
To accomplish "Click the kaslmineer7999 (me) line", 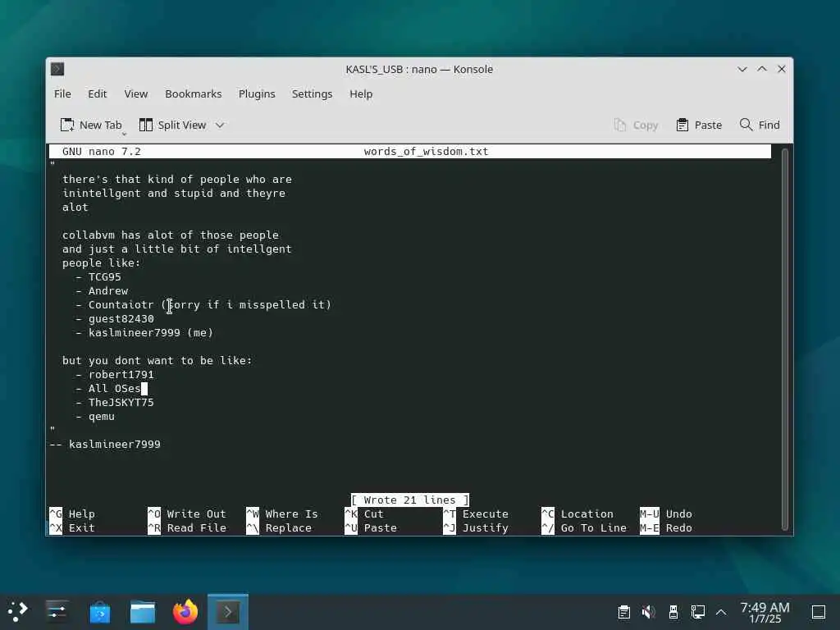I will click(144, 333).
